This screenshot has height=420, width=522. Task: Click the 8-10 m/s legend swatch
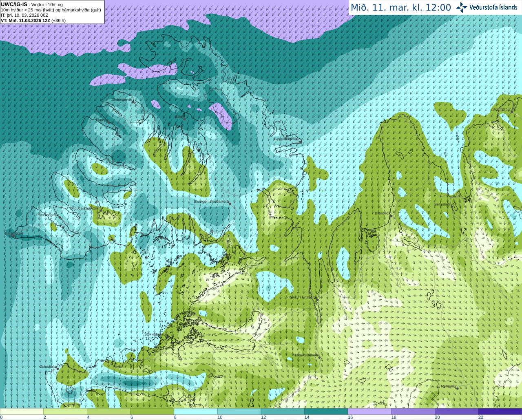tap(196, 411)
